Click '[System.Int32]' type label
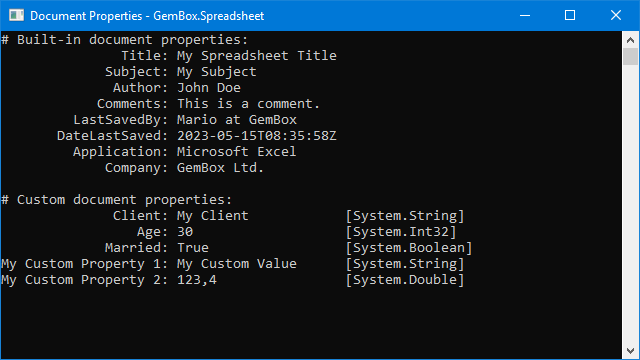 401,232
